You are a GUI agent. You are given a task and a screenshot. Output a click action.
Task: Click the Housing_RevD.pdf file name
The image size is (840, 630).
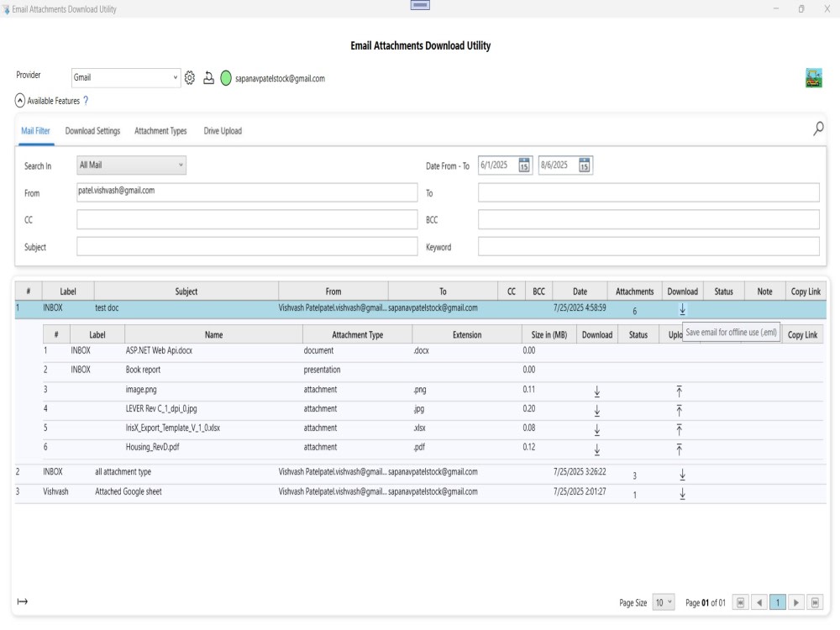[152, 447]
